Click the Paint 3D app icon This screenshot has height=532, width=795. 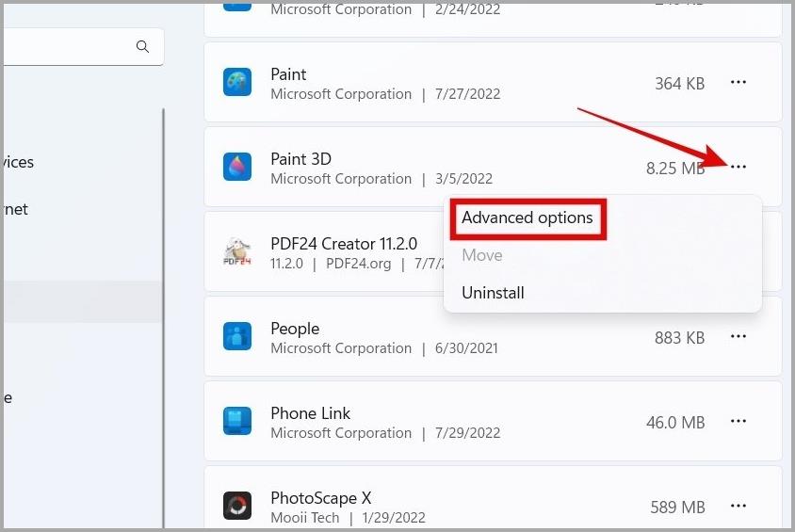(237, 167)
